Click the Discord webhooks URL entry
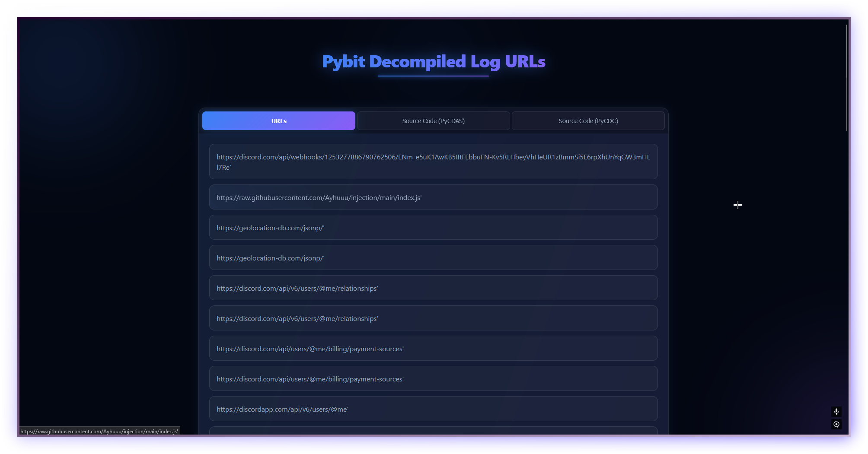Image resolution: width=868 pixels, height=454 pixels. coord(434,162)
